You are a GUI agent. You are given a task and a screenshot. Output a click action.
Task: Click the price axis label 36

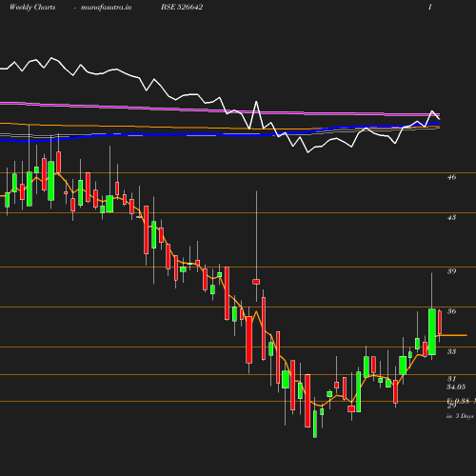click(x=451, y=311)
